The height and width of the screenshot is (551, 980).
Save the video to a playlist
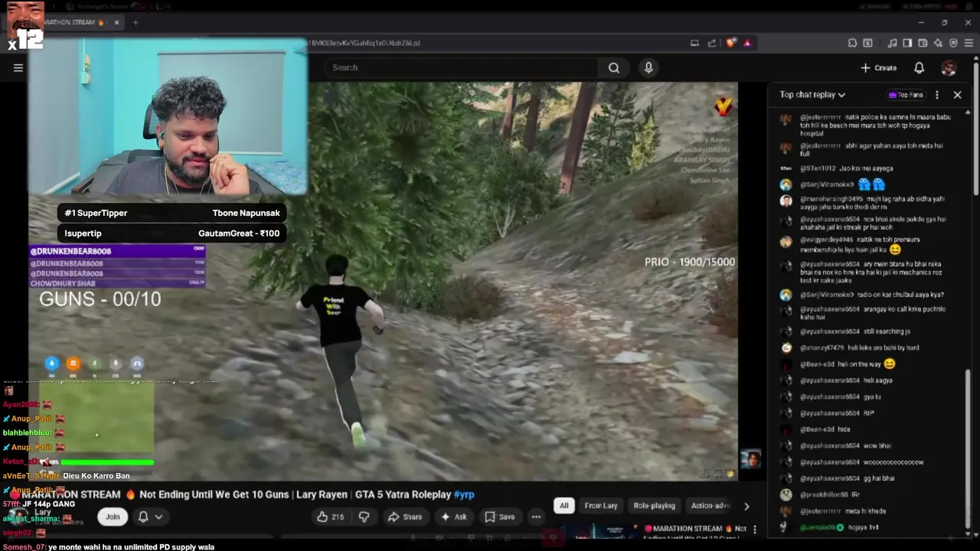tap(499, 517)
